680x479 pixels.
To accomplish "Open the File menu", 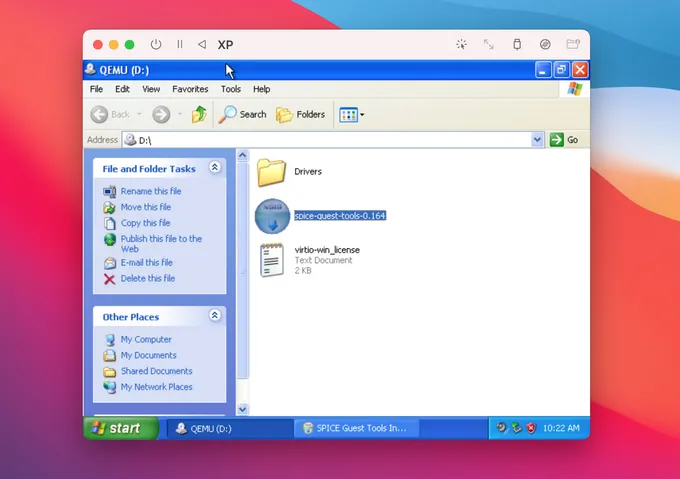I will [96, 89].
